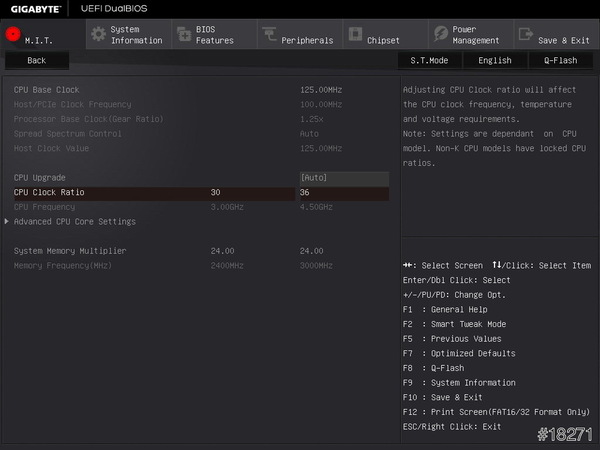Select System Memory Multiplier value 24.00

point(311,250)
